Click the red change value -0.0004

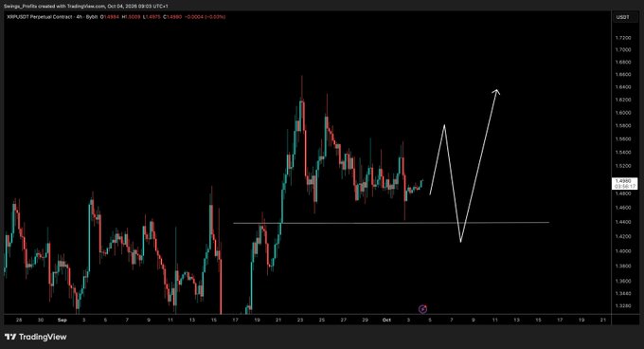[x=194, y=17]
